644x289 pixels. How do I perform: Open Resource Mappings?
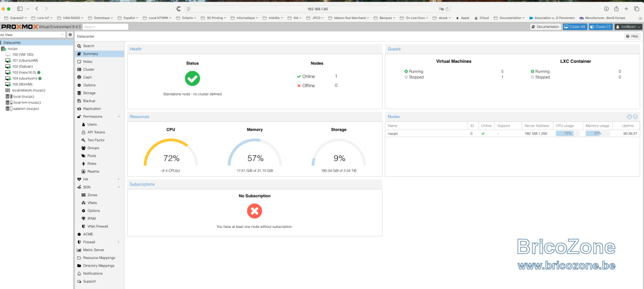click(x=99, y=258)
